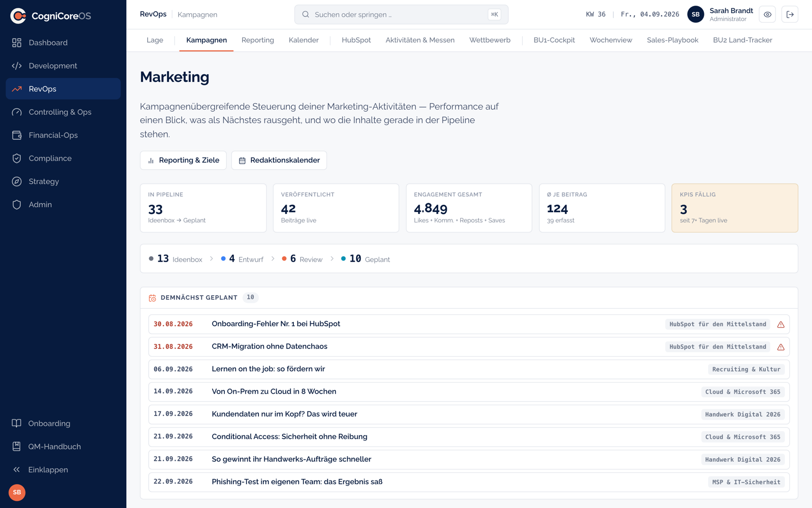This screenshot has height=508, width=812.
Task: Click the Reporting & Ziele button
Action: pos(183,160)
